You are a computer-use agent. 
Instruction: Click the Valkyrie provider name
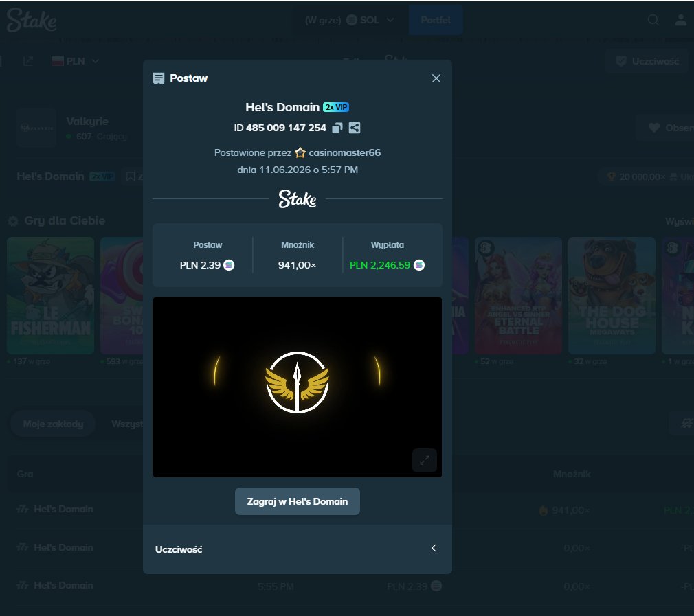coord(87,121)
